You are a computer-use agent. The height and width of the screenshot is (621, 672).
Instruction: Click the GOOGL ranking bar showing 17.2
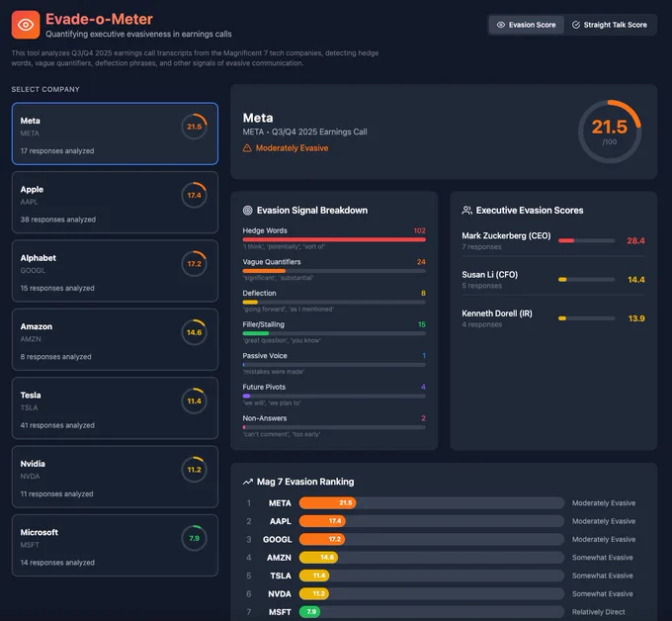pos(322,539)
